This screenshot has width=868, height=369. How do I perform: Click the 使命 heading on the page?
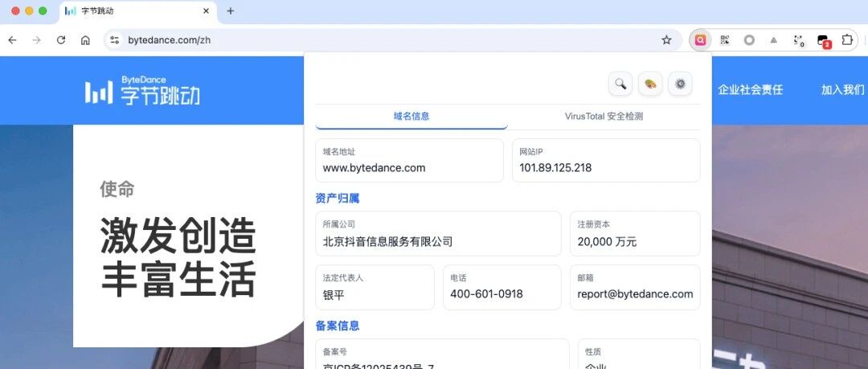click(x=117, y=189)
